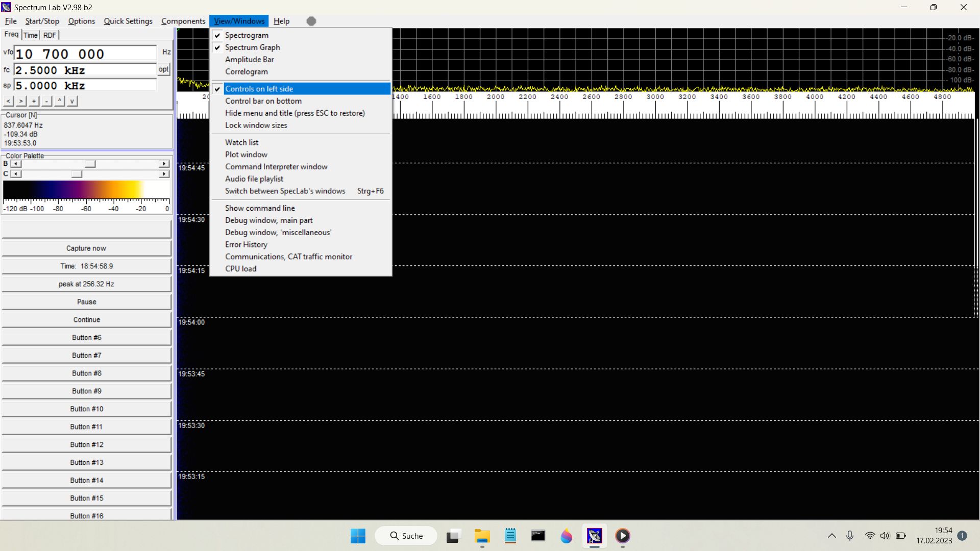Open the Notepad taskbar icon
The image size is (980, 551).
[x=510, y=536]
